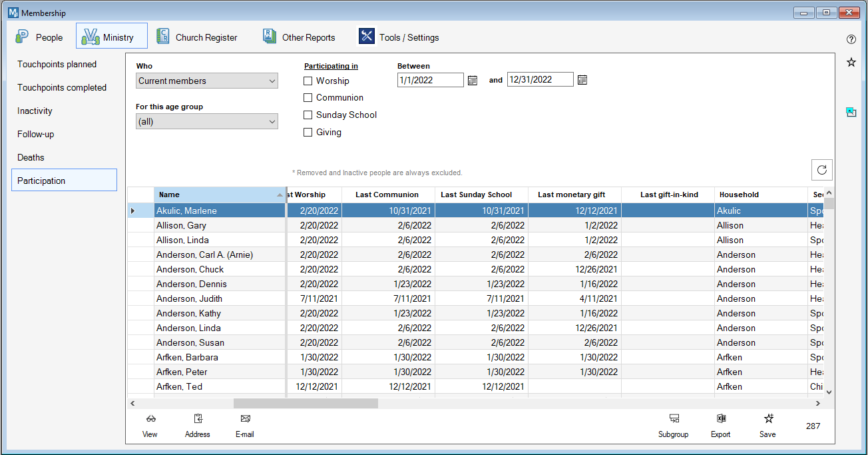Open calendar picker for start date
Viewport: 868px width, 455px height.
473,80
